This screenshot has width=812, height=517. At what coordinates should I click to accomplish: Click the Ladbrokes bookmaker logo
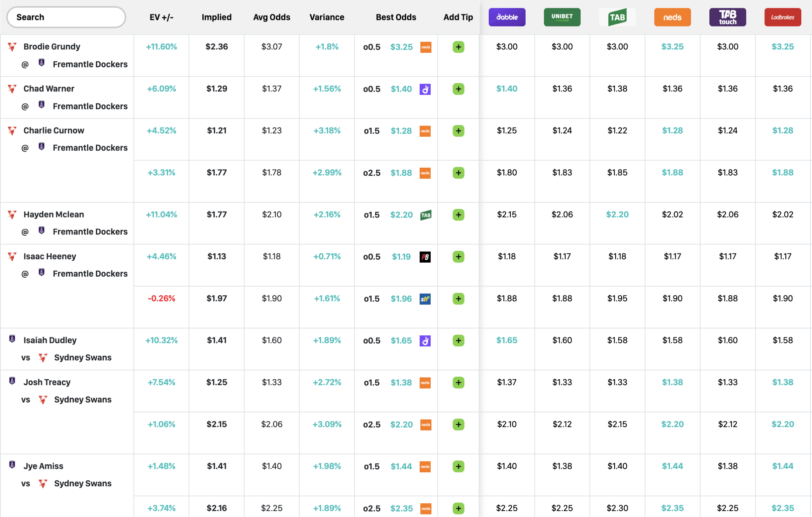tap(782, 17)
